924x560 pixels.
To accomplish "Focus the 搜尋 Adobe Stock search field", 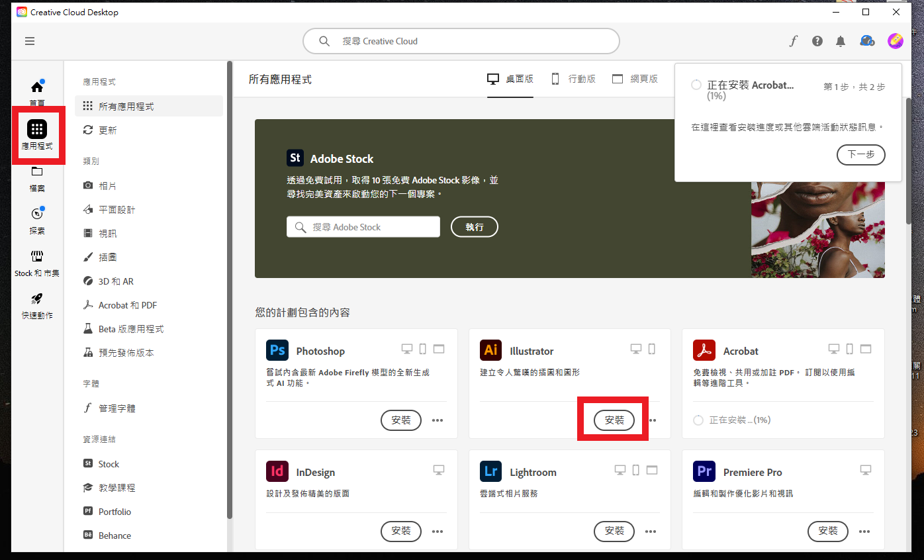I will coord(363,227).
